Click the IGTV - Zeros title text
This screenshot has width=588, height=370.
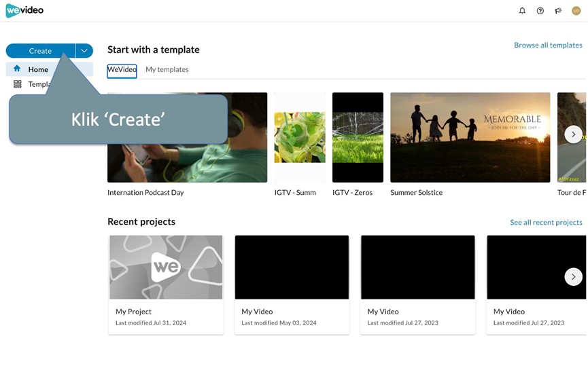pyautogui.click(x=352, y=193)
